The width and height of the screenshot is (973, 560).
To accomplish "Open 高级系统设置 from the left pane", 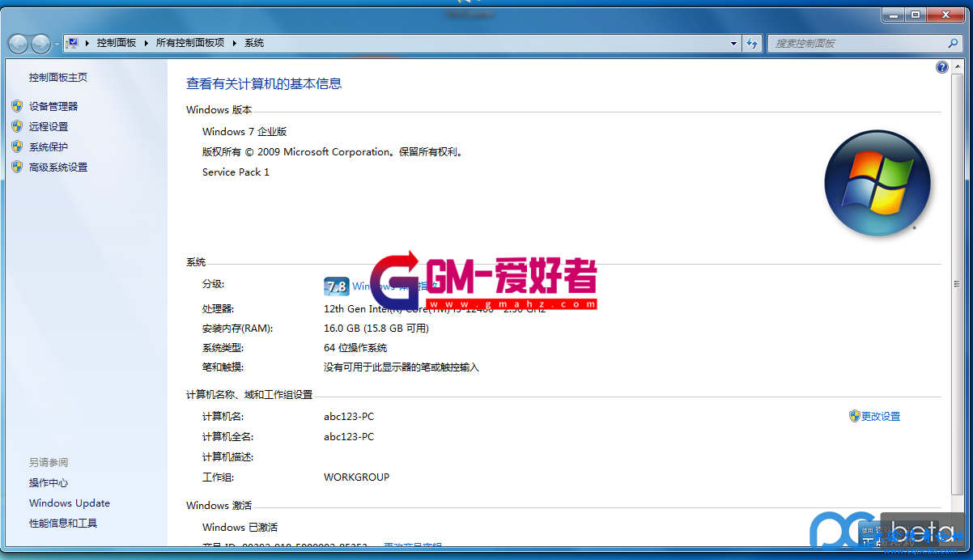I will [58, 167].
